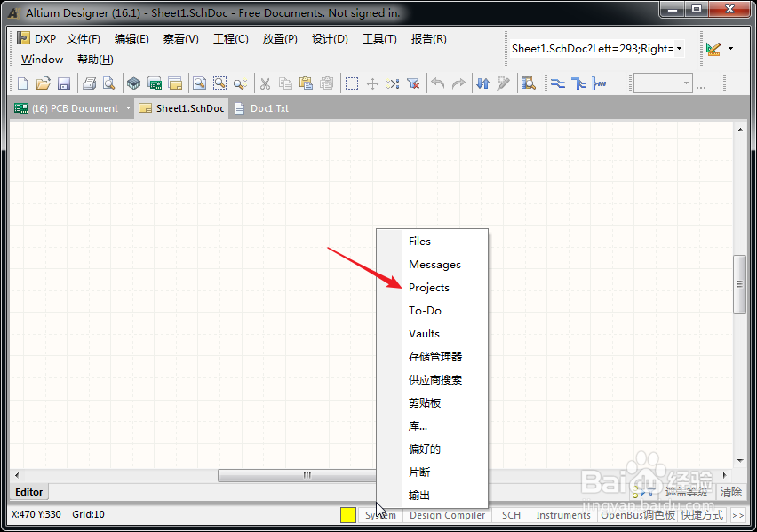Image resolution: width=757 pixels, height=532 pixels.
Task: Open the 设计(D) menu
Action: tap(330, 38)
